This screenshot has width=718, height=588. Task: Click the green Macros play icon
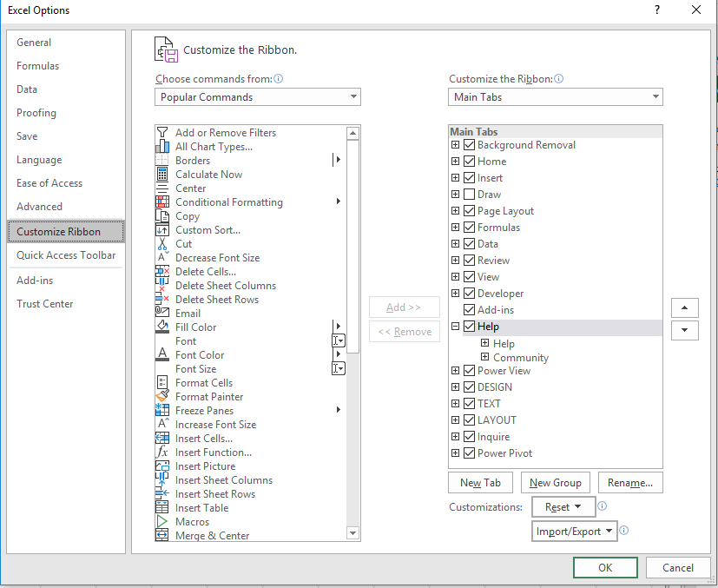point(162,522)
